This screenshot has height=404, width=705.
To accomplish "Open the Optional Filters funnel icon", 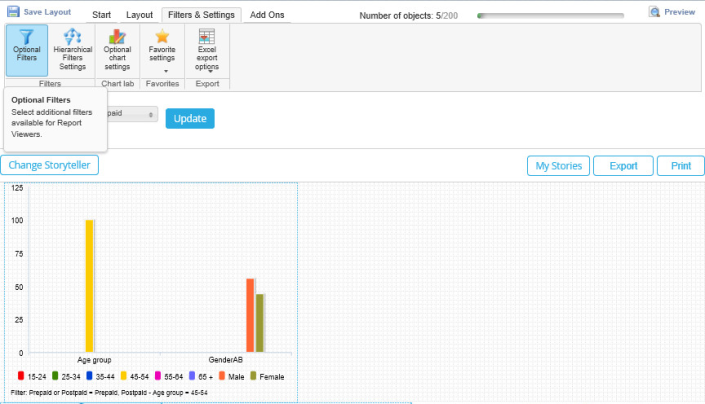I will pos(27,36).
